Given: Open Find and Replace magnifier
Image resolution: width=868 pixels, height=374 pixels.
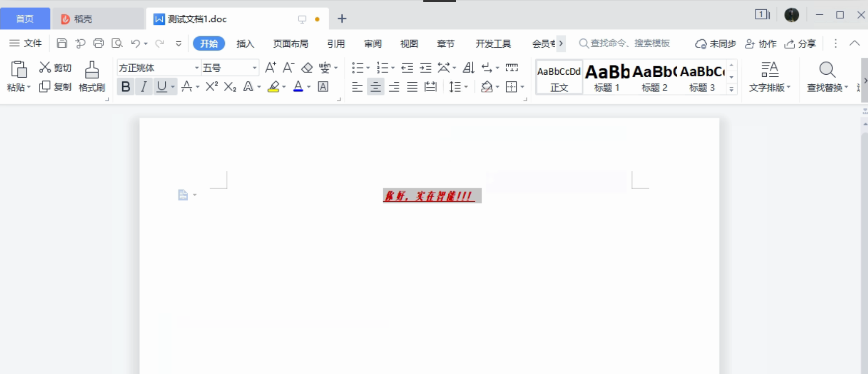Looking at the screenshot, I should click(x=827, y=70).
